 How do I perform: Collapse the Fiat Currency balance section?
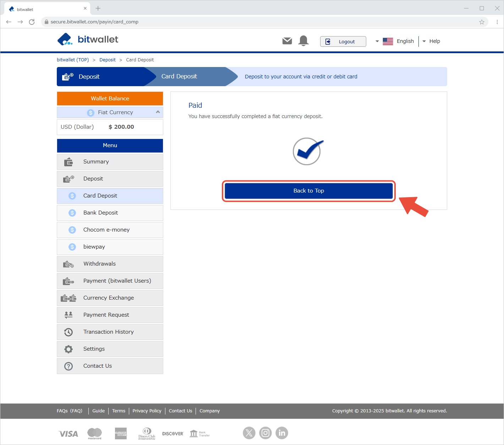[x=158, y=112]
